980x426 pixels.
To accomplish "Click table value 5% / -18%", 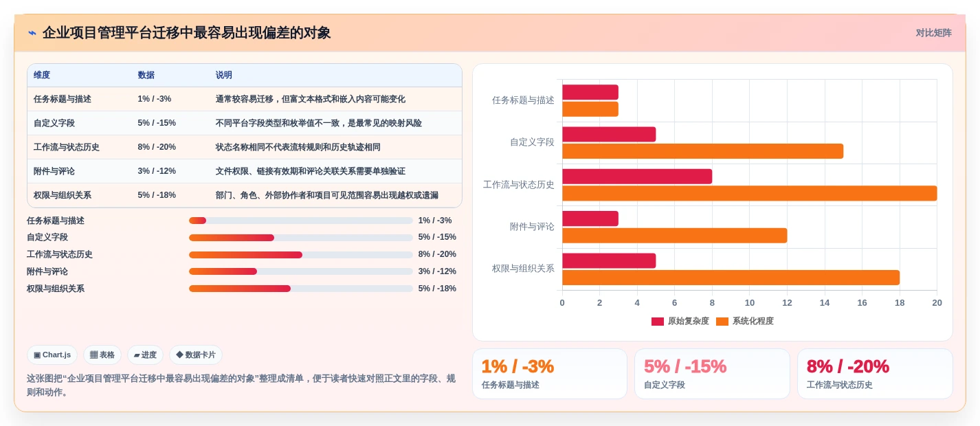I will (157, 195).
